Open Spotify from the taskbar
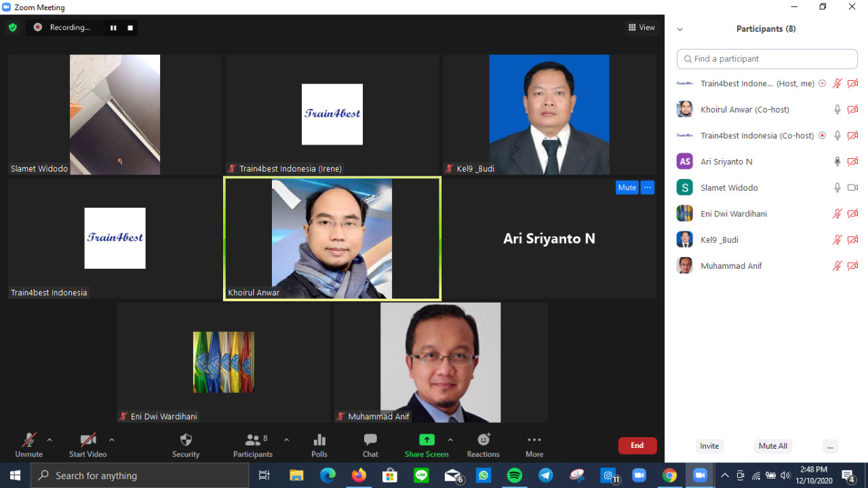The width and height of the screenshot is (868, 488). click(x=515, y=476)
